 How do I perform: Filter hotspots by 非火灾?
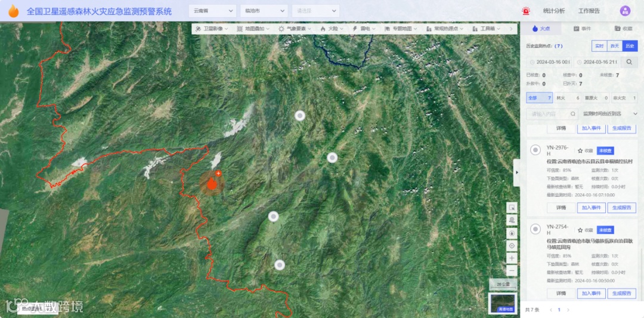[x=624, y=98]
